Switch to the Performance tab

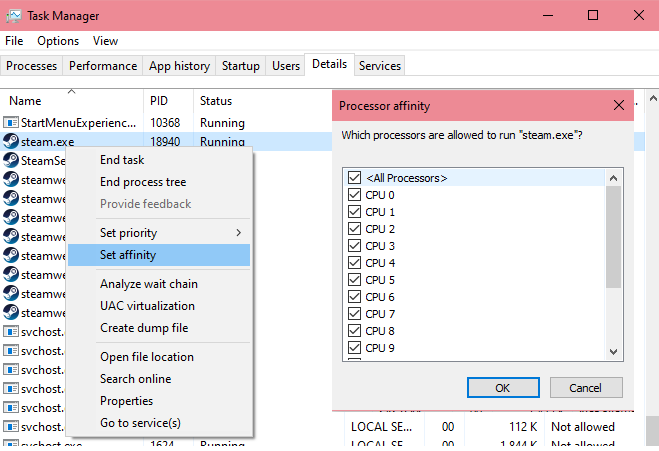point(103,66)
